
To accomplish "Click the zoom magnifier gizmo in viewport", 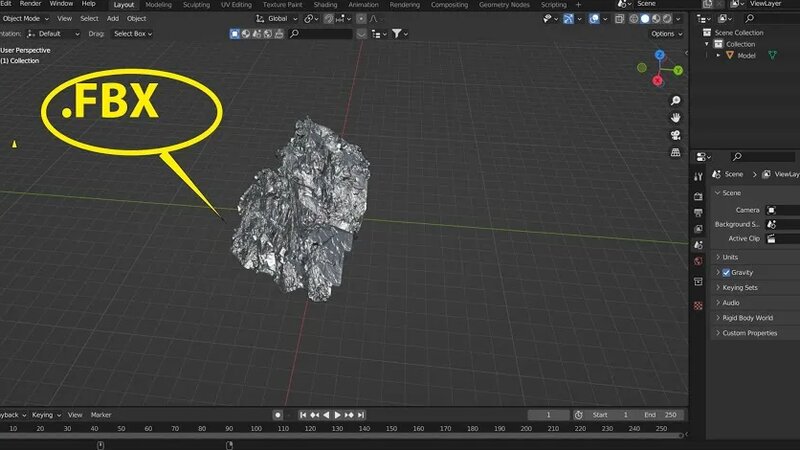I will click(676, 101).
